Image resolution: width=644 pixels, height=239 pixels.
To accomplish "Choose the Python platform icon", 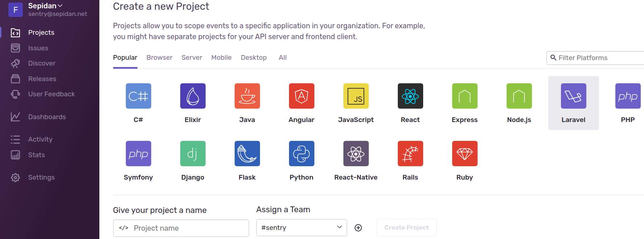I will [x=301, y=154].
